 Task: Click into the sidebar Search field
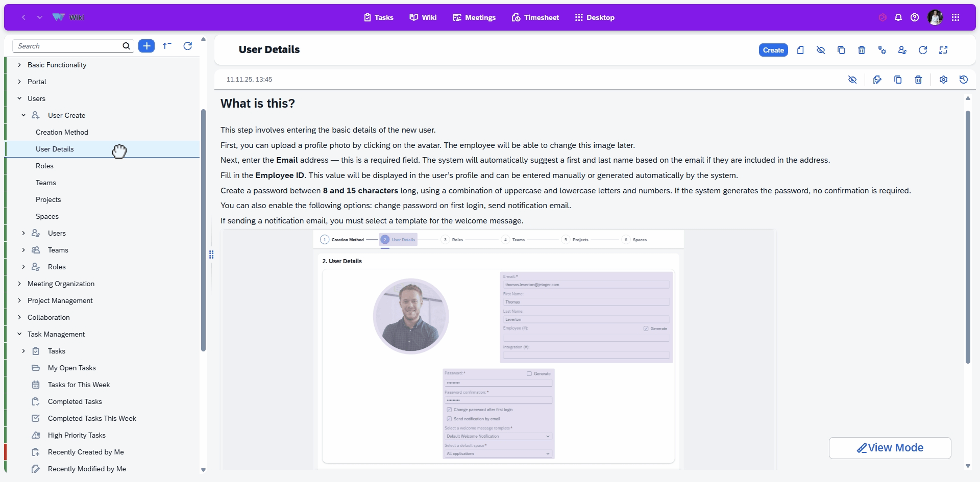click(69, 46)
